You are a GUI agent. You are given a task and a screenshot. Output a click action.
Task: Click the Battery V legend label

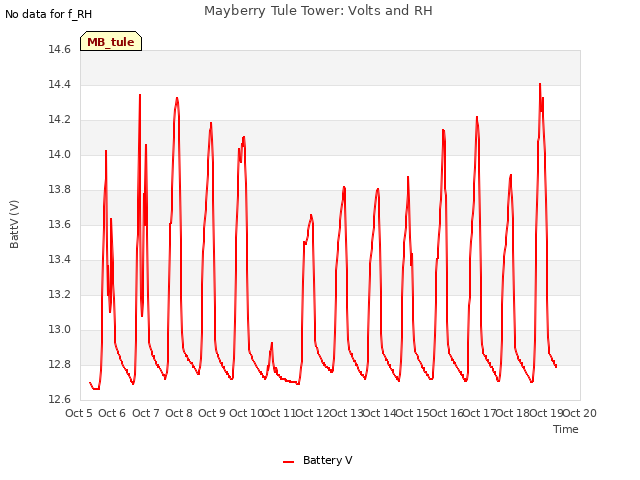[x=327, y=460]
